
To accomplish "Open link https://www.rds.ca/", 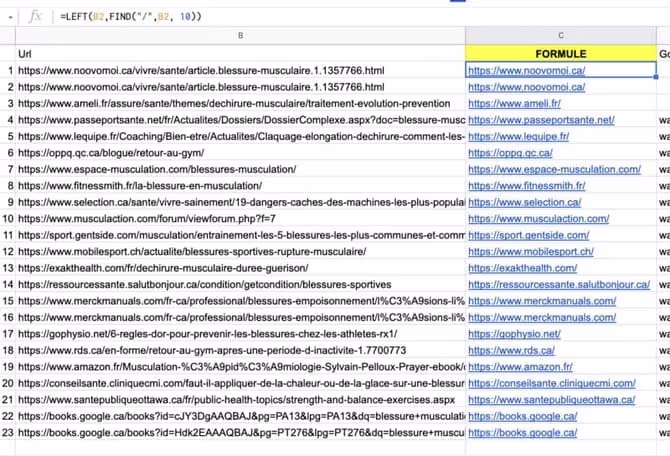I will click(x=511, y=350).
